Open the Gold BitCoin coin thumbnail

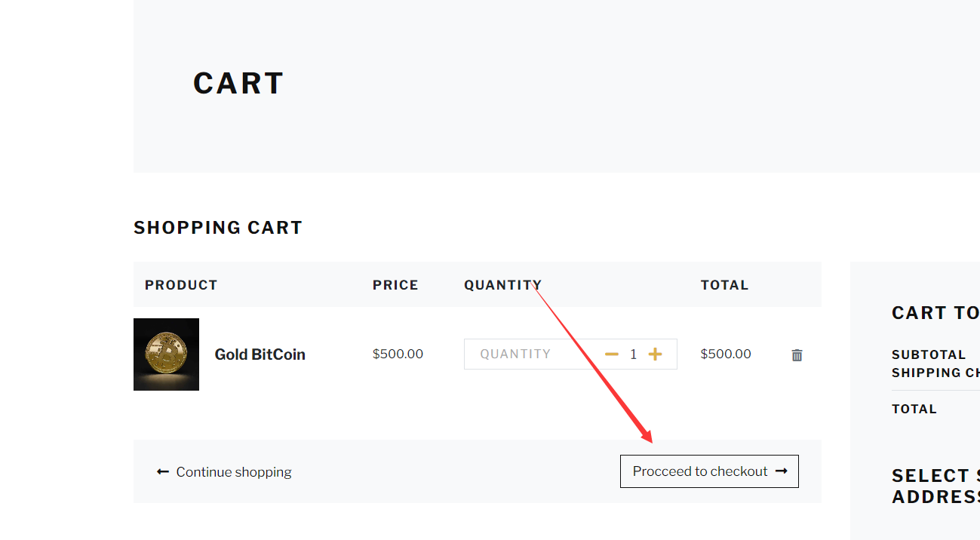pyautogui.click(x=166, y=354)
